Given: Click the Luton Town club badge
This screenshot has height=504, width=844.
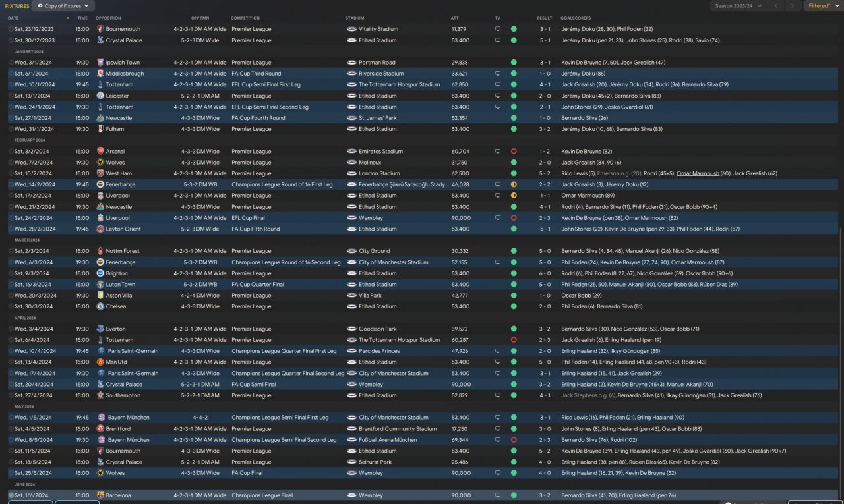Looking at the screenshot, I should [x=100, y=285].
